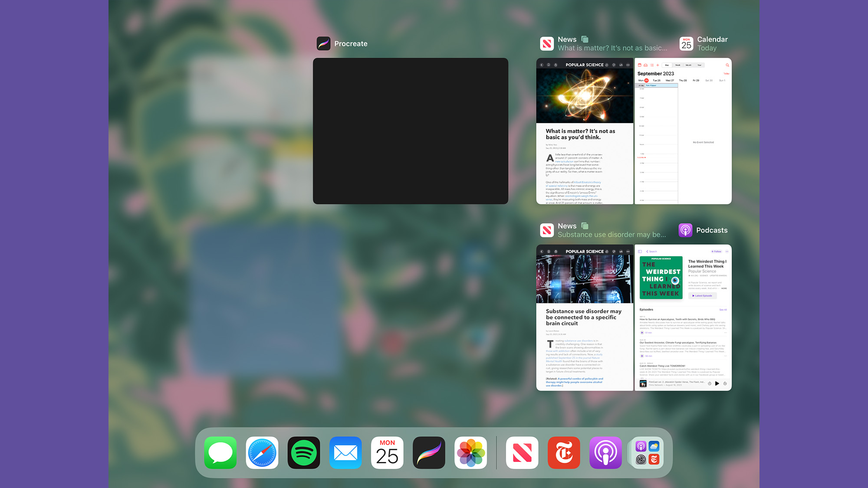Open Messages app in the dock

(220, 453)
